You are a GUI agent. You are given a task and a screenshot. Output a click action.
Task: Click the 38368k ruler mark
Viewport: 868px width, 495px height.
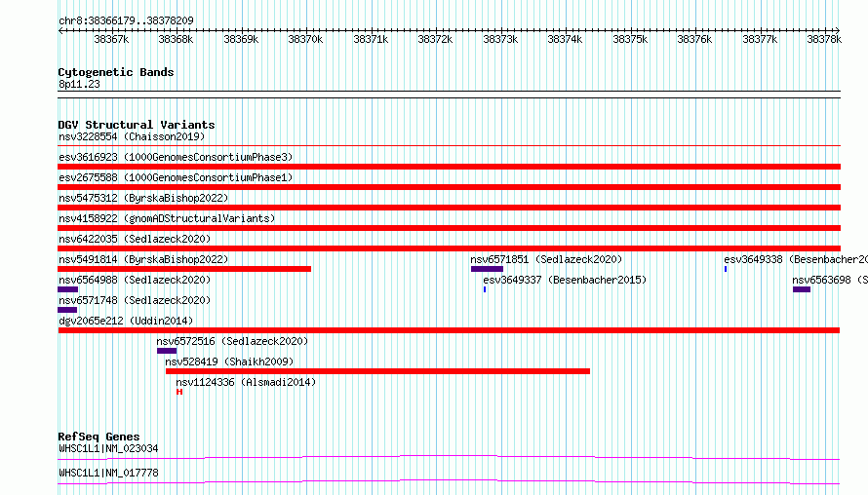click(x=176, y=39)
